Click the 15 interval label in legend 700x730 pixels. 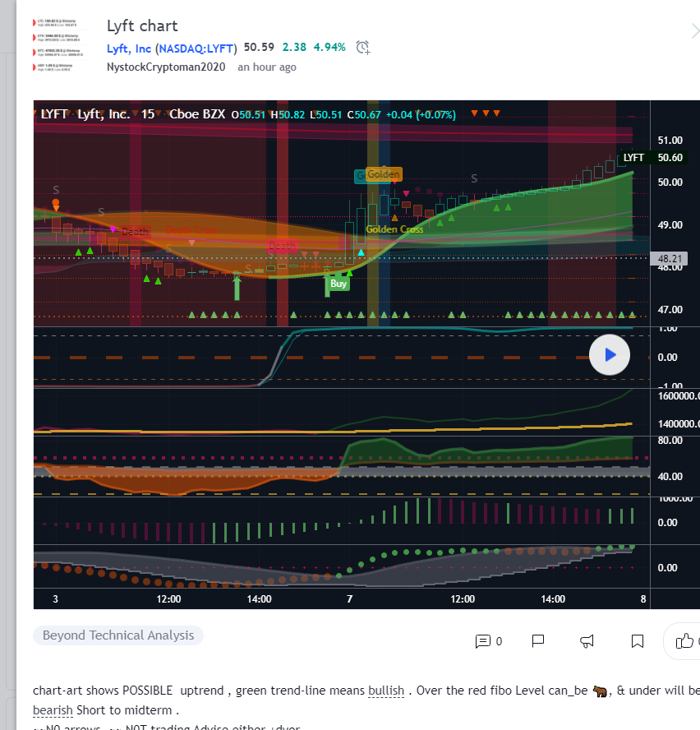pos(148,114)
